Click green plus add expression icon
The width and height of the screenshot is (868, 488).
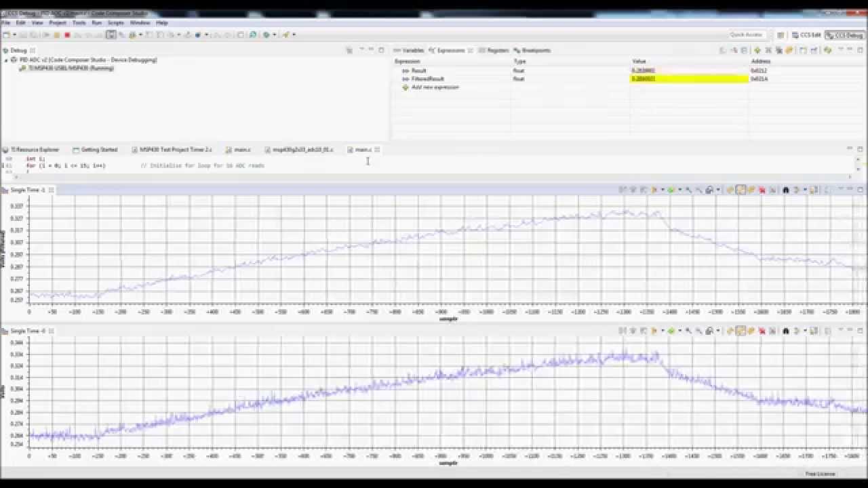(757, 50)
